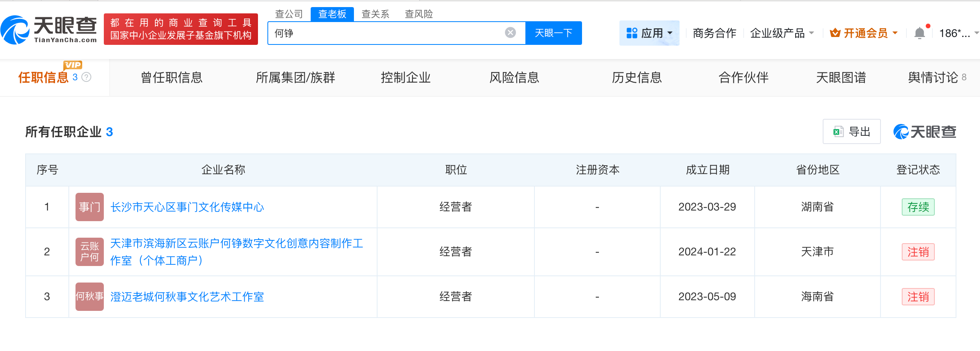Open the 所属集团/族群 tab
This screenshot has height=351, width=980.
295,78
